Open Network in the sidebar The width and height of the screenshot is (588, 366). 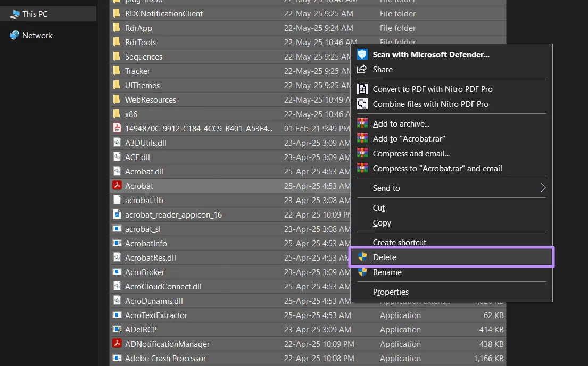click(x=36, y=35)
